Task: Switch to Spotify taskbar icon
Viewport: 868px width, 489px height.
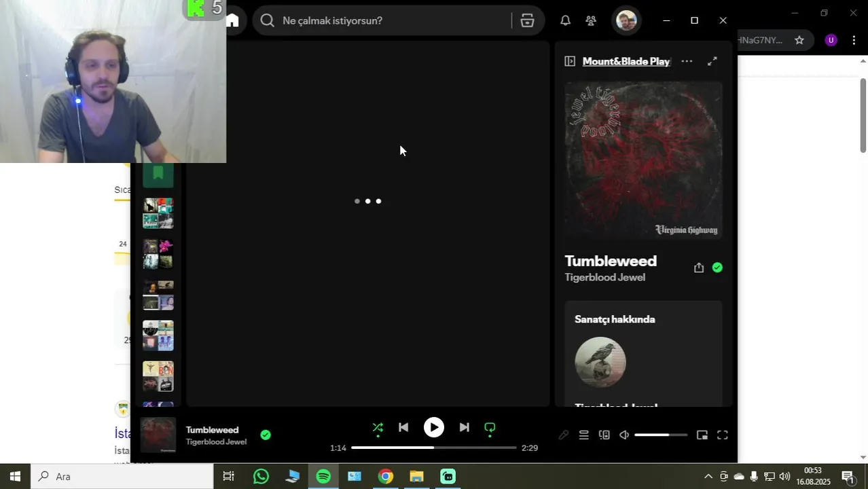Action: 323,476
